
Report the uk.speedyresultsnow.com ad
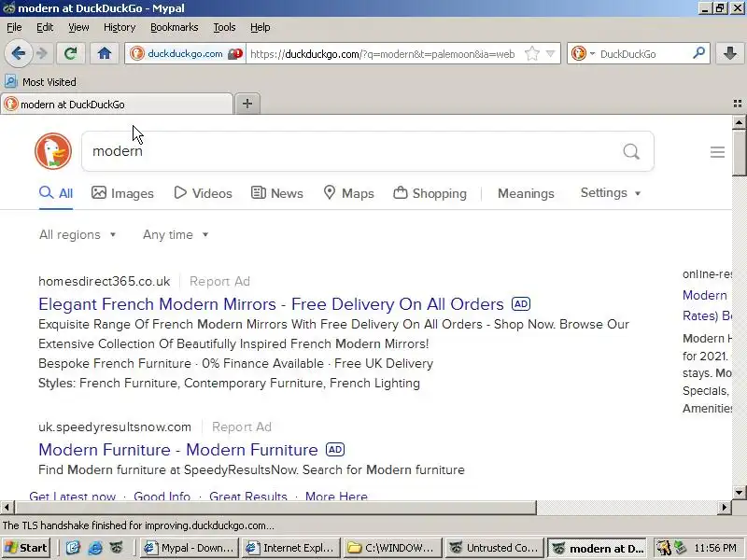[x=242, y=427]
